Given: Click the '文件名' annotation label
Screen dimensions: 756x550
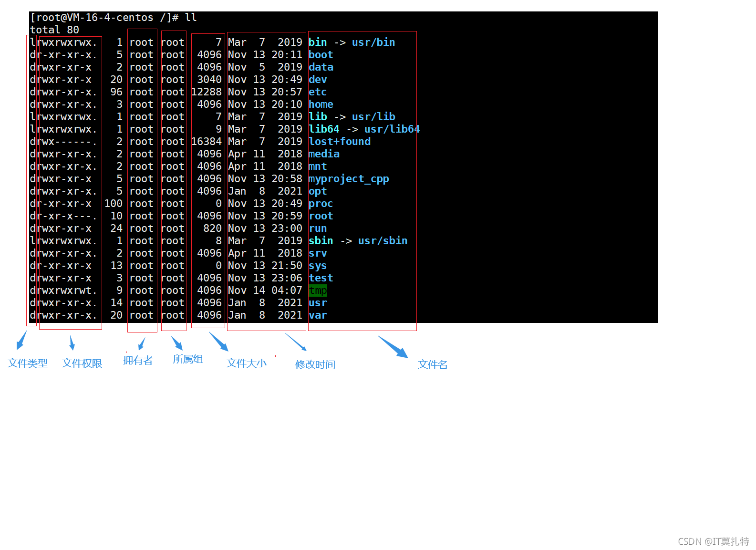Looking at the screenshot, I should (433, 365).
